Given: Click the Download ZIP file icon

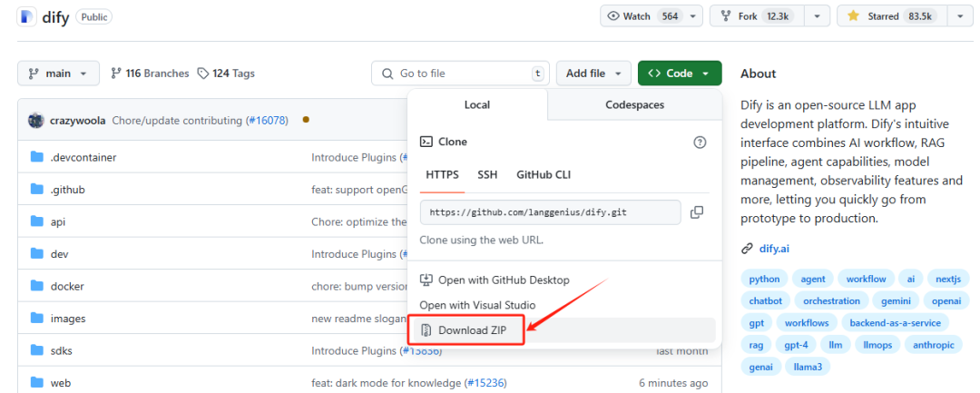Looking at the screenshot, I should (426, 330).
